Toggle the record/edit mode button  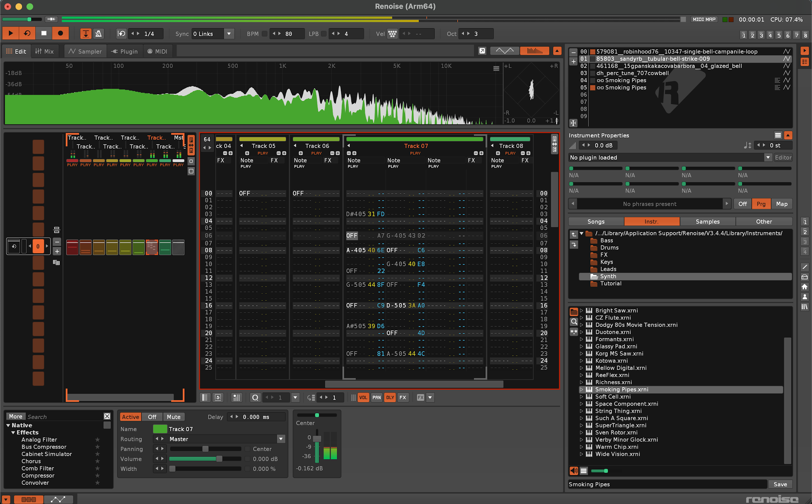pyautogui.click(x=60, y=33)
